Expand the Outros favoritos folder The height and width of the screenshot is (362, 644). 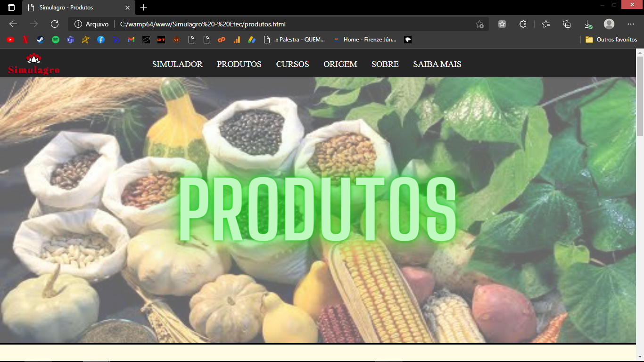point(611,40)
